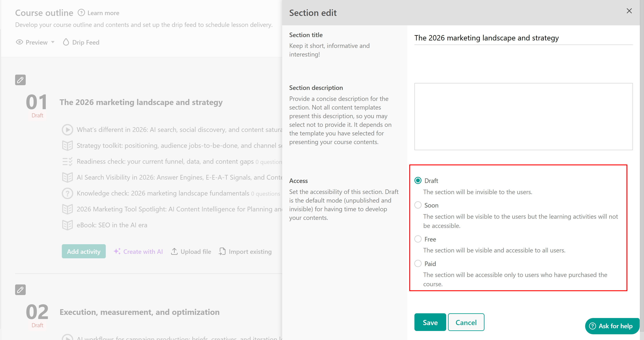The image size is (644, 340).
Task: Open the Ask for help widget
Action: (612, 326)
